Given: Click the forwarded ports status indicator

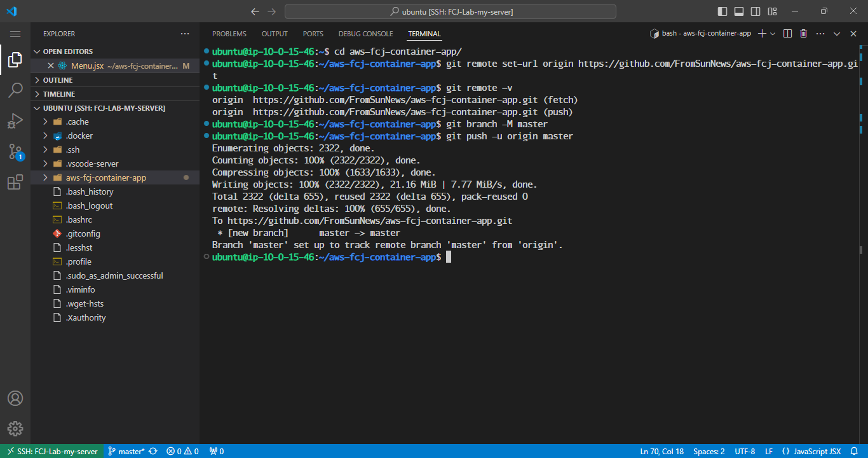Looking at the screenshot, I should [x=217, y=451].
